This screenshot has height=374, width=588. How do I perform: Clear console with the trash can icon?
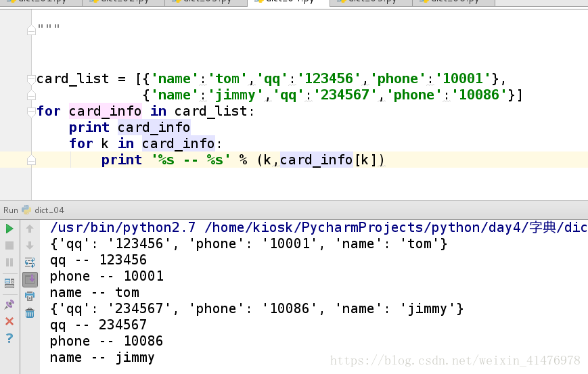tap(30, 312)
